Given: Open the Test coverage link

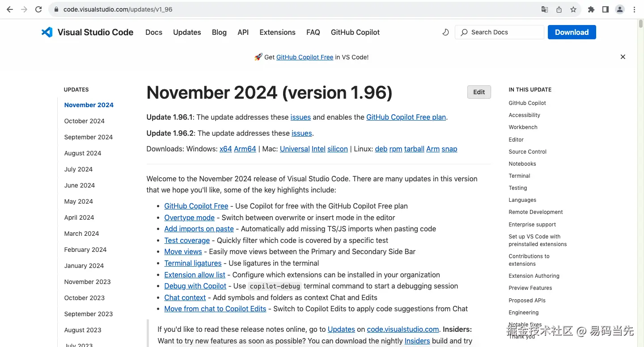Looking at the screenshot, I should point(187,240).
